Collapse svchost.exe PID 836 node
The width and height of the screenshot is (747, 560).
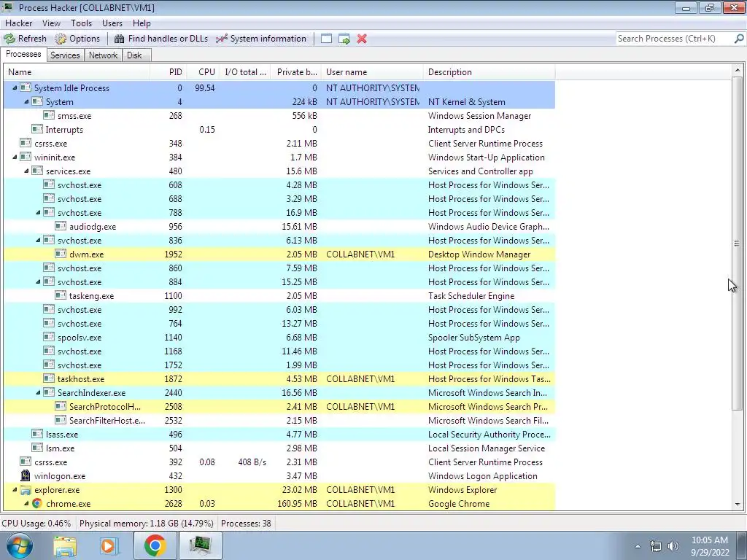(38, 241)
